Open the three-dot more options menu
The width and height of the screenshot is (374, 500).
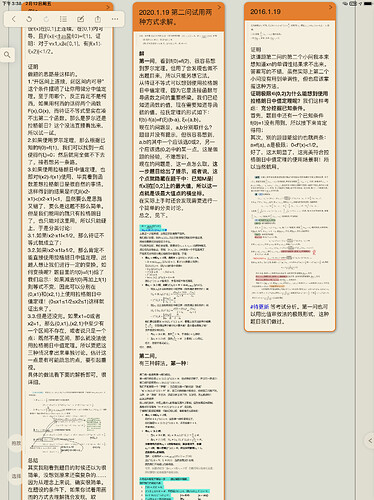[115, 19]
